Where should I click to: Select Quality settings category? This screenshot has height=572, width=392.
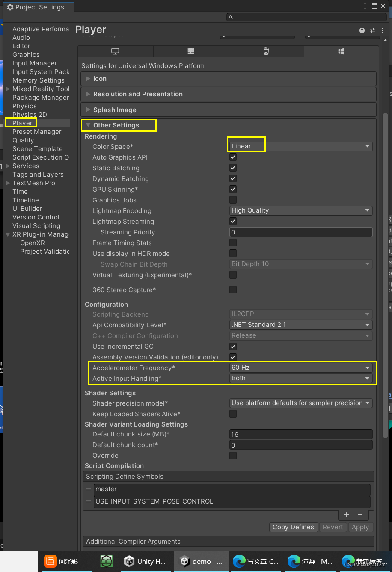tap(23, 140)
